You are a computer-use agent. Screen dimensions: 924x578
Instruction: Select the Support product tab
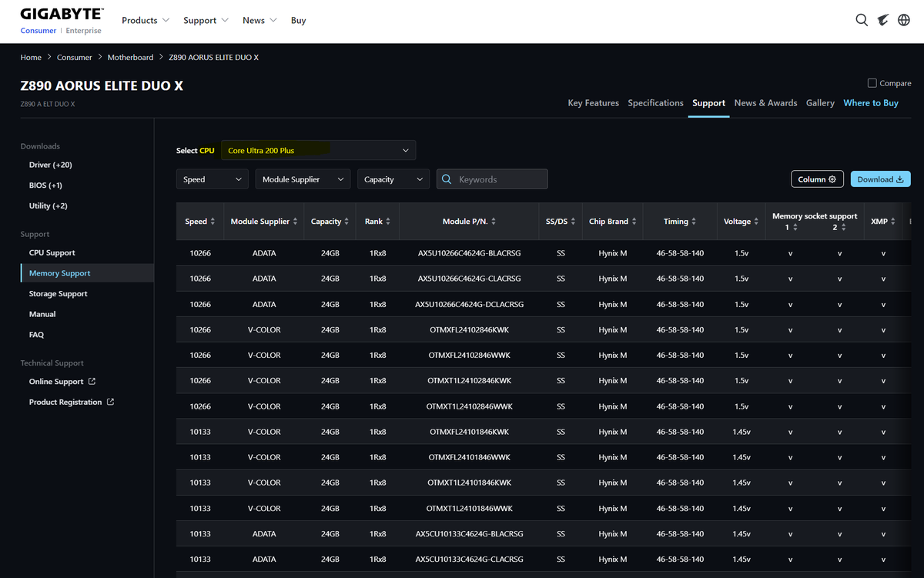tap(708, 103)
